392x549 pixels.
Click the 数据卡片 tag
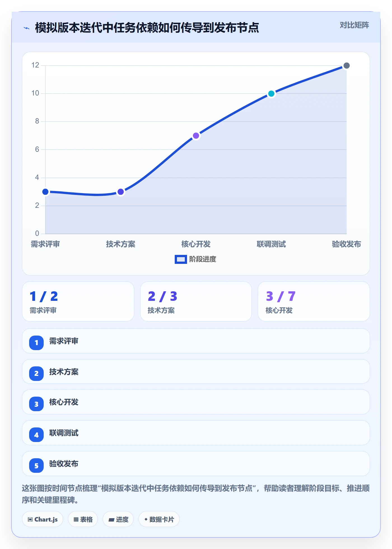click(x=159, y=519)
